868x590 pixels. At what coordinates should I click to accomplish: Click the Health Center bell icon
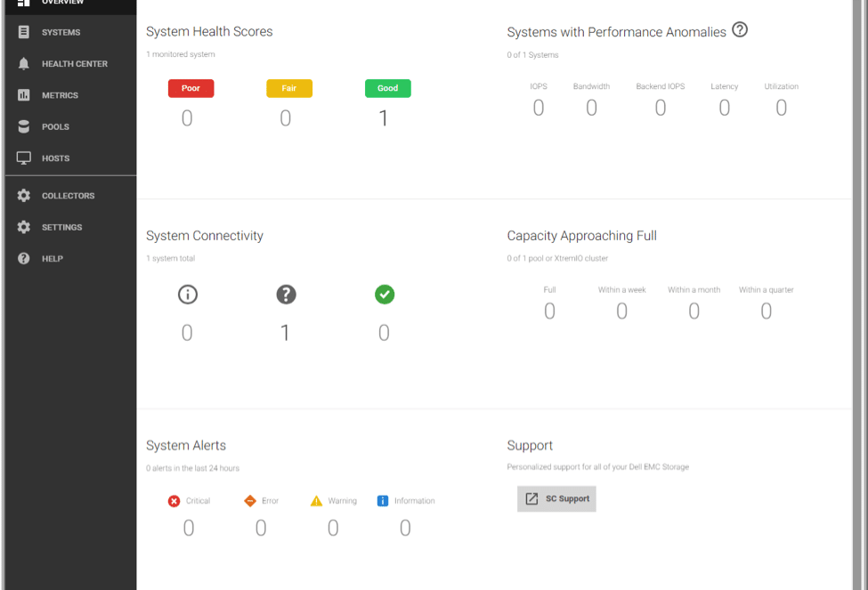[24, 64]
